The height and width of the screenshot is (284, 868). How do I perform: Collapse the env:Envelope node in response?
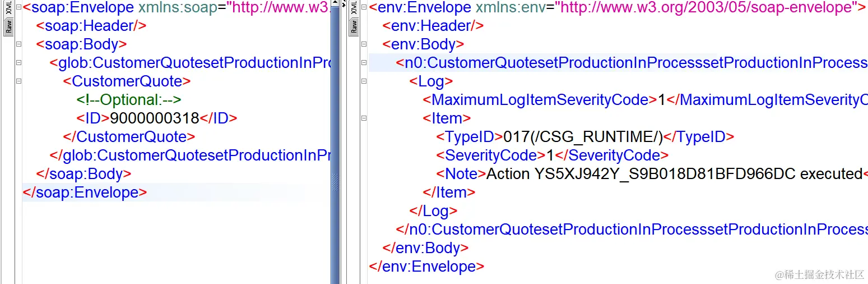coord(365,7)
